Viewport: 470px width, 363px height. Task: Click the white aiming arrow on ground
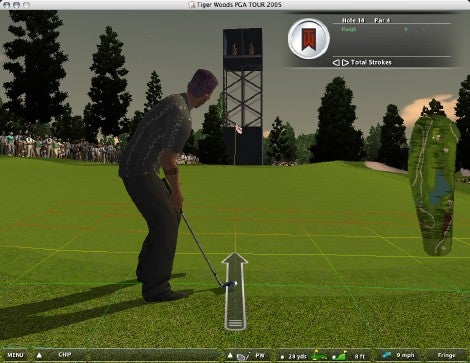235,291
